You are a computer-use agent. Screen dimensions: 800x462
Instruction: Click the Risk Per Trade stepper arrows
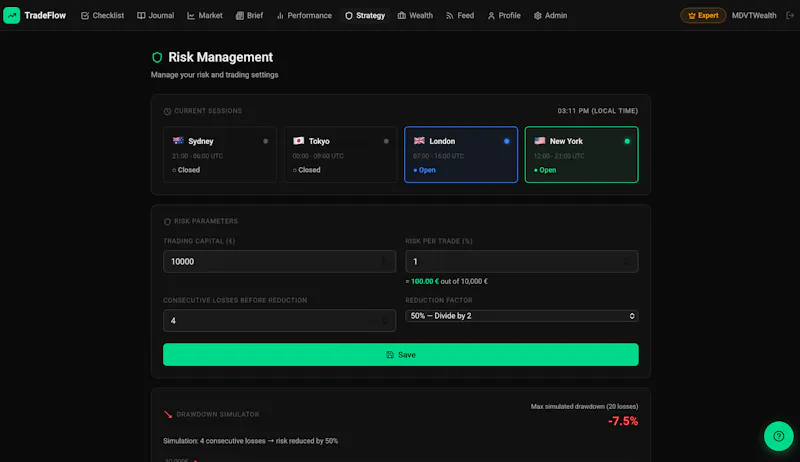(627, 262)
